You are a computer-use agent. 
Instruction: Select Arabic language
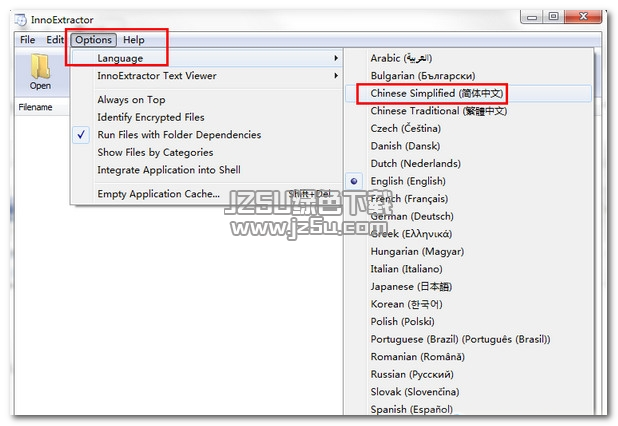(x=468, y=58)
